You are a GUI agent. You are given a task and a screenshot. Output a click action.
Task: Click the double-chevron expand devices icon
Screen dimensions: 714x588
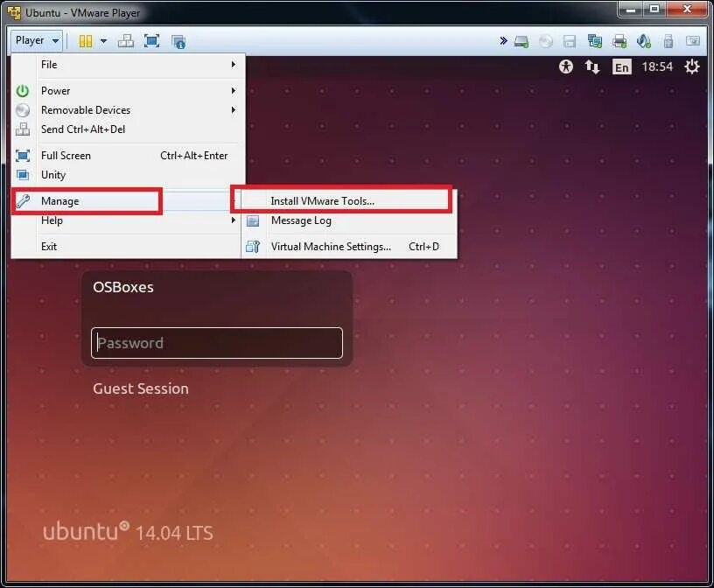click(x=503, y=41)
